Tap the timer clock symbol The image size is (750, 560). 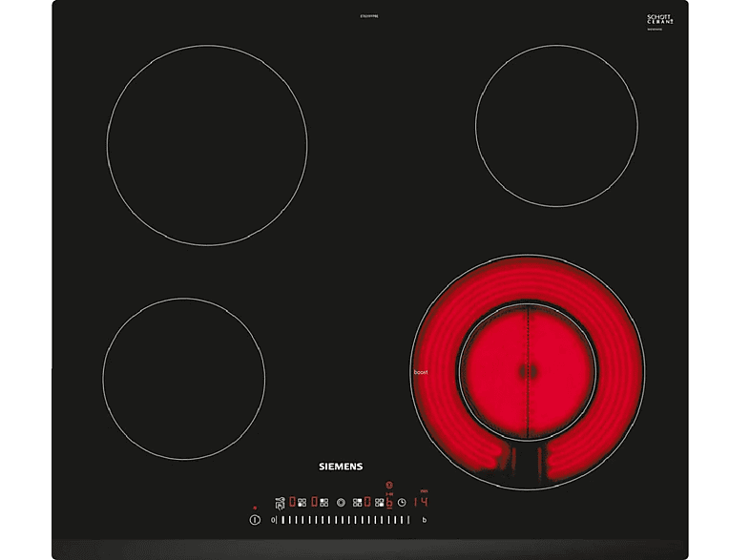pos(402,503)
